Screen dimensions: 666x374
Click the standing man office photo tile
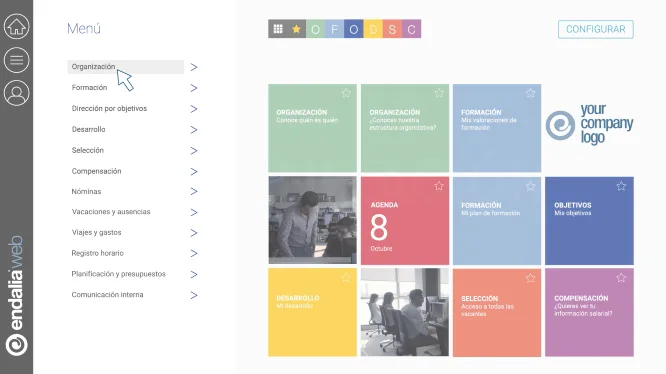click(x=312, y=220)
